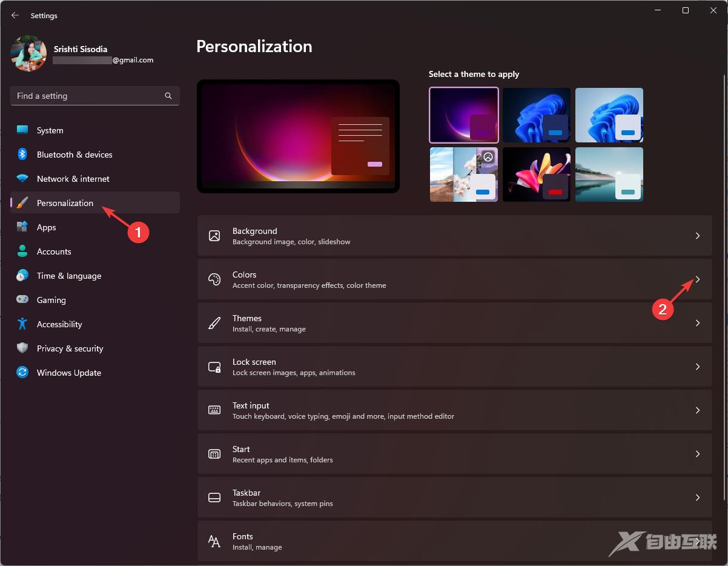This screenshot has height=566, width=728.
Task: Open Privacy & security settings
Action: (x=95, y=348)
